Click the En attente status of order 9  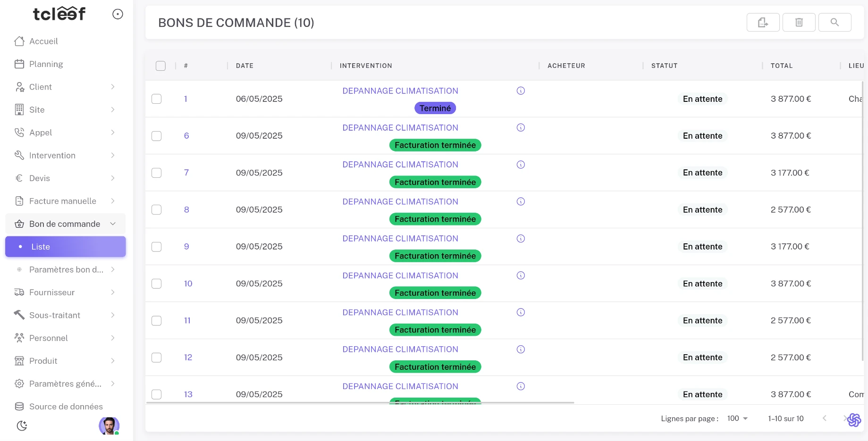pos(702,247)
